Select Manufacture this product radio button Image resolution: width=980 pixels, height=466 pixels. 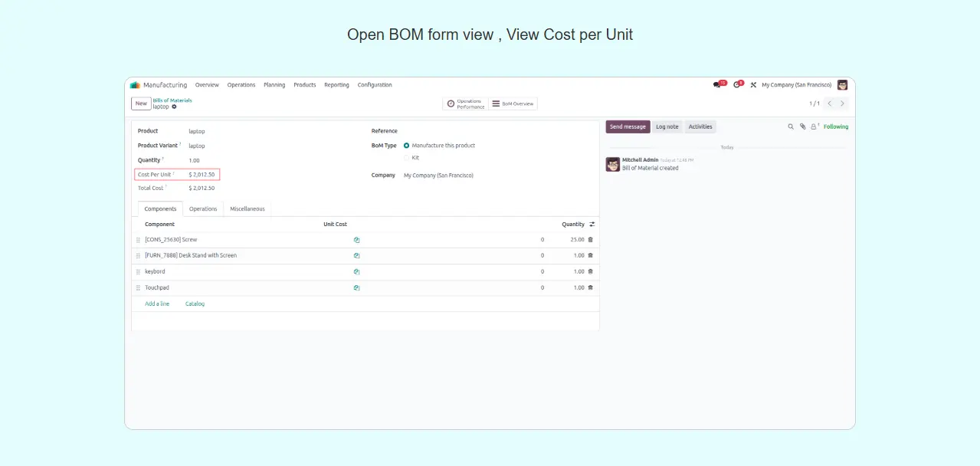coord(407,146)
